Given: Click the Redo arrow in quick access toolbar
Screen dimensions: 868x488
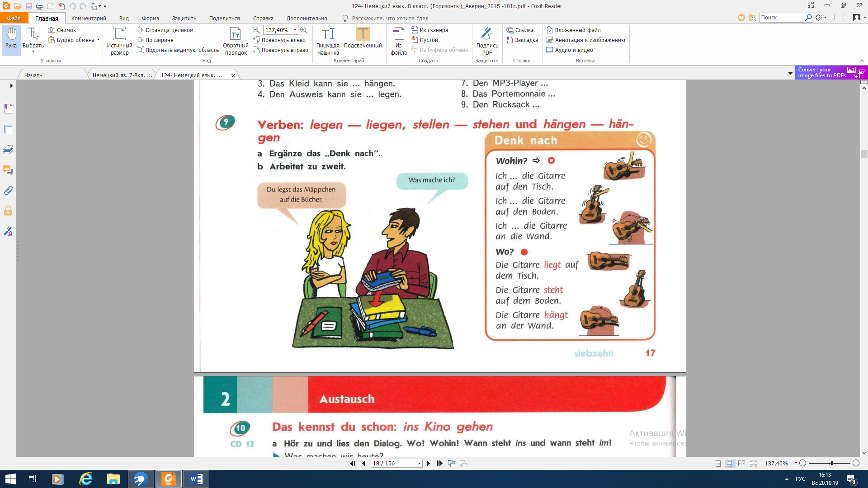Looking at the screenshot, I should coord(83,6).
